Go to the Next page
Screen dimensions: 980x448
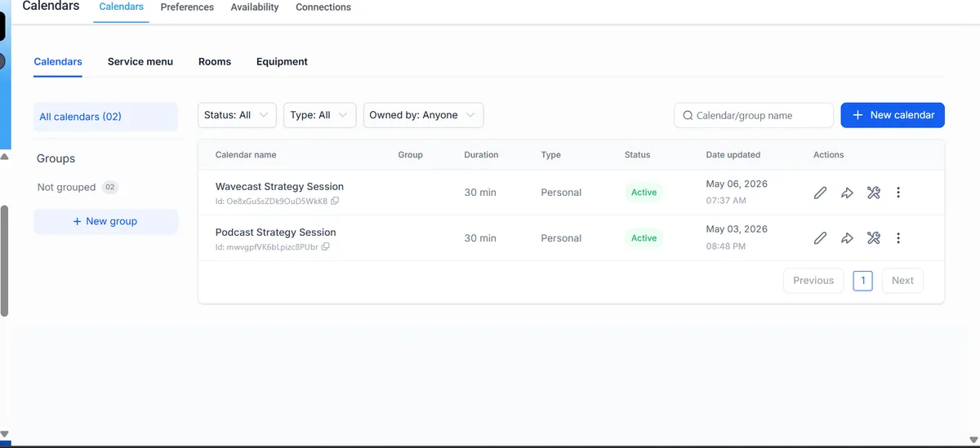coord(902,281)
